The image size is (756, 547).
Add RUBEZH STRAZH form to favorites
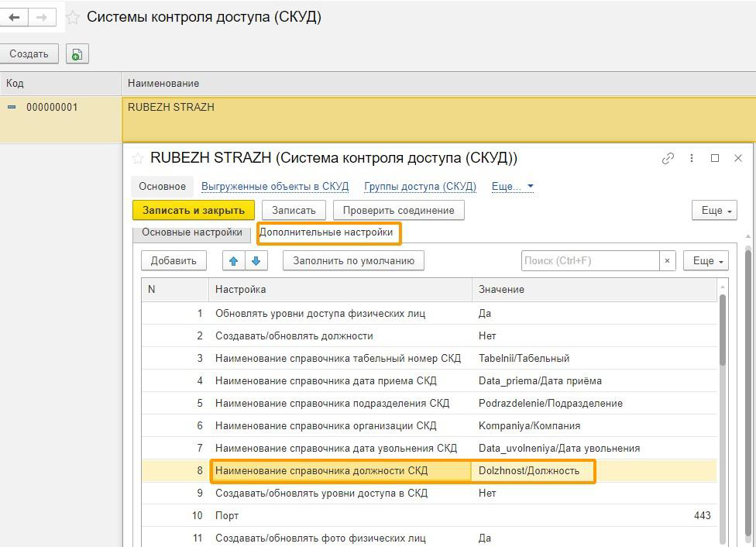tap(138, 158)
